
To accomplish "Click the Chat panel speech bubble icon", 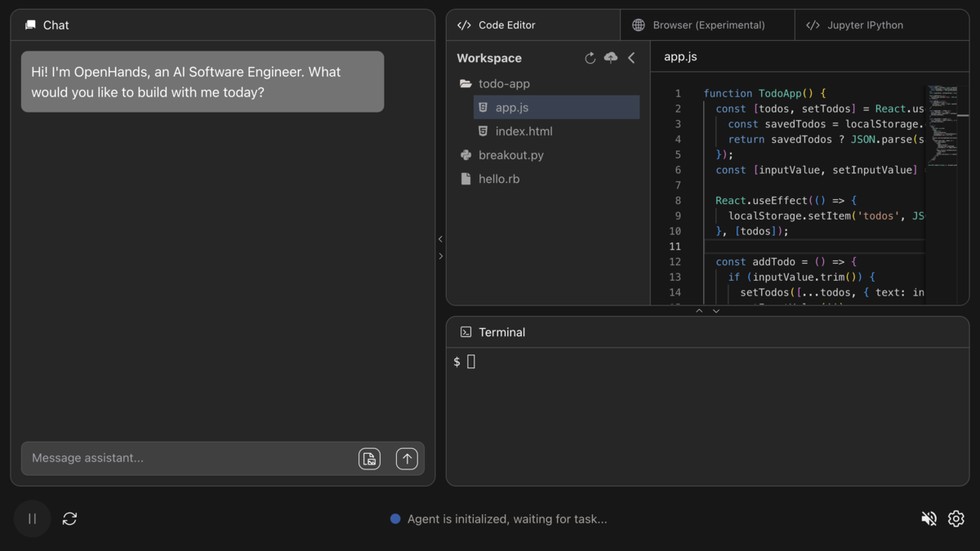I will [30, 25].
